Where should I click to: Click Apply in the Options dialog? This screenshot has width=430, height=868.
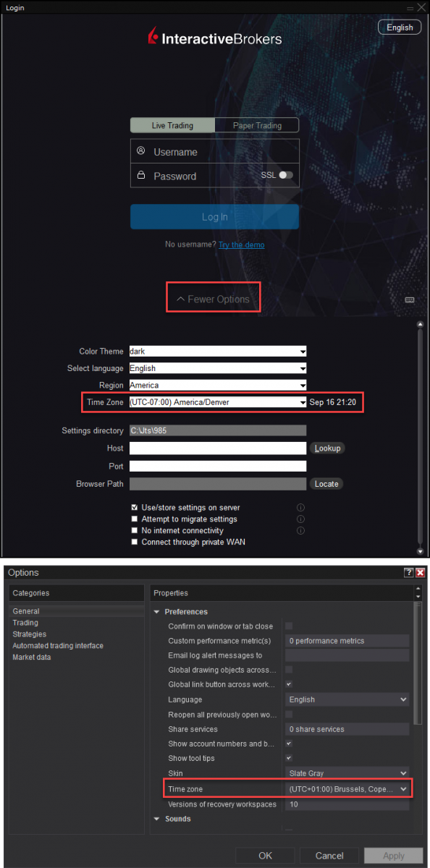tap(394, 856)
